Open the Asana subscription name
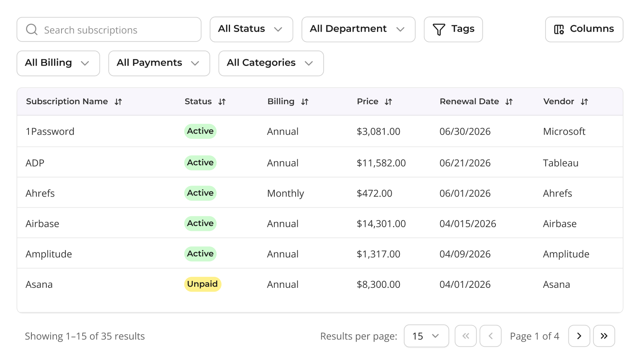 pyautogui.click(x=39, y=284)
